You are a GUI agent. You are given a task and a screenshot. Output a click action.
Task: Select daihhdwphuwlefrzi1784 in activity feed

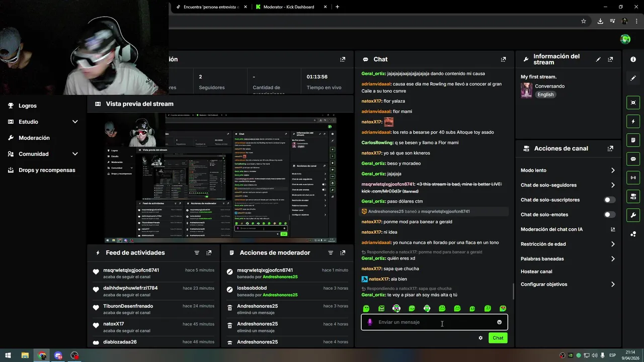pyautogui.click(x=130, y=288)
